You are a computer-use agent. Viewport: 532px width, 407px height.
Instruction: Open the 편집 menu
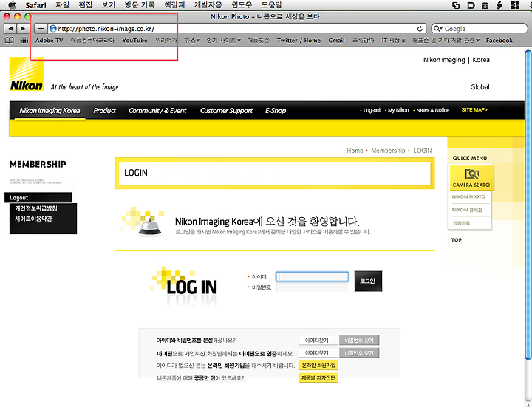[85, 5]
